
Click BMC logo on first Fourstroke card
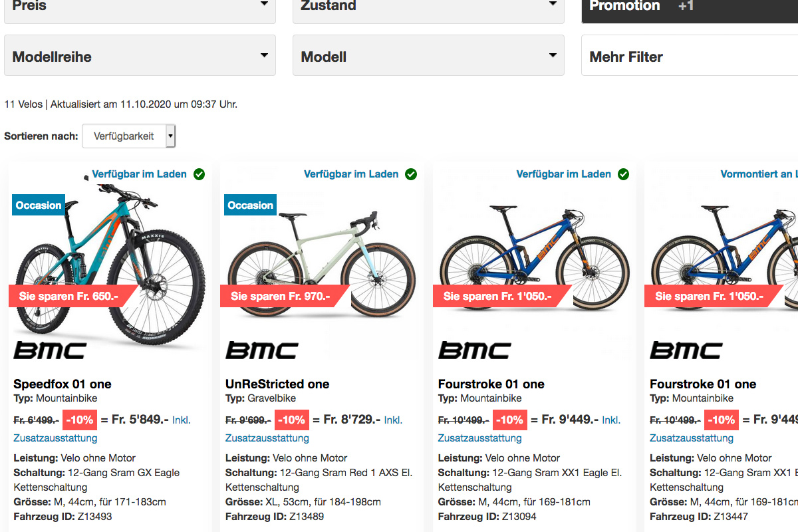pyautogui.click(x=474, y=350)
